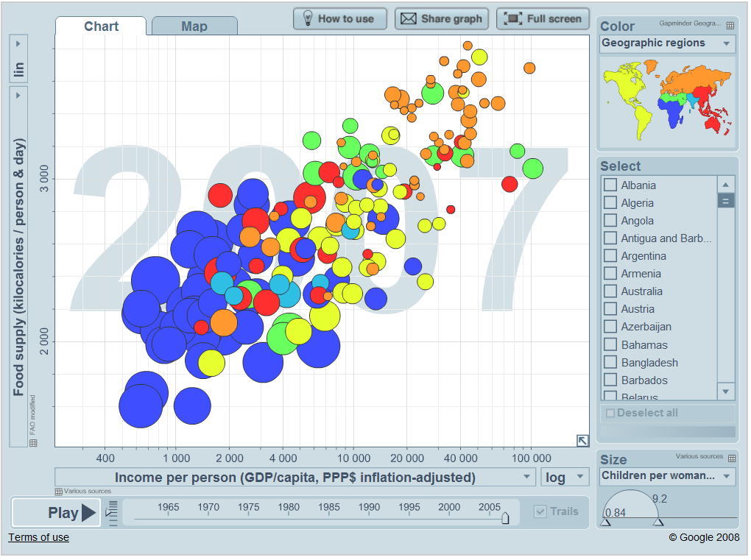Screen dimensions: 751x560
Task: Click the data source grid icon beside Size
Action: [x=730, y=458]
